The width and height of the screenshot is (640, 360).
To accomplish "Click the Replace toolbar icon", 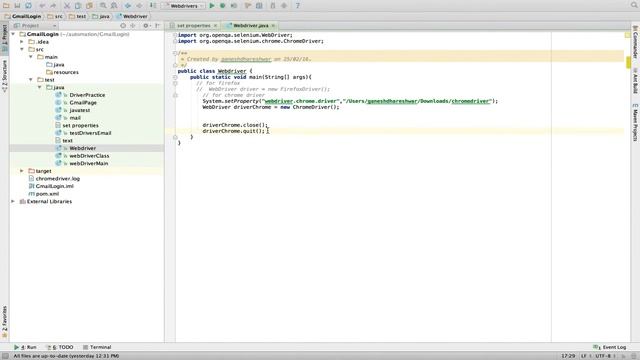I will tap(114, 6).
